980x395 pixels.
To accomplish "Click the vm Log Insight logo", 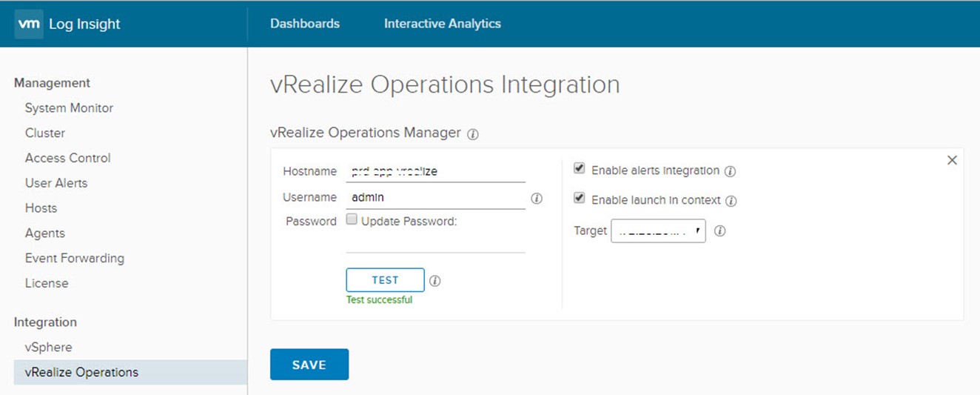I will point(68,24).
